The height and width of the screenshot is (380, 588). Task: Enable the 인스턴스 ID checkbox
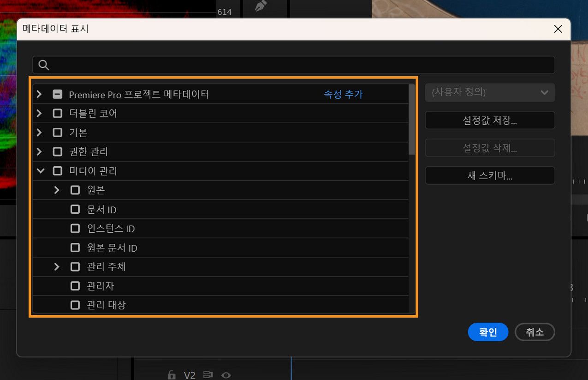pyautogui.click(x=75, y=228)
